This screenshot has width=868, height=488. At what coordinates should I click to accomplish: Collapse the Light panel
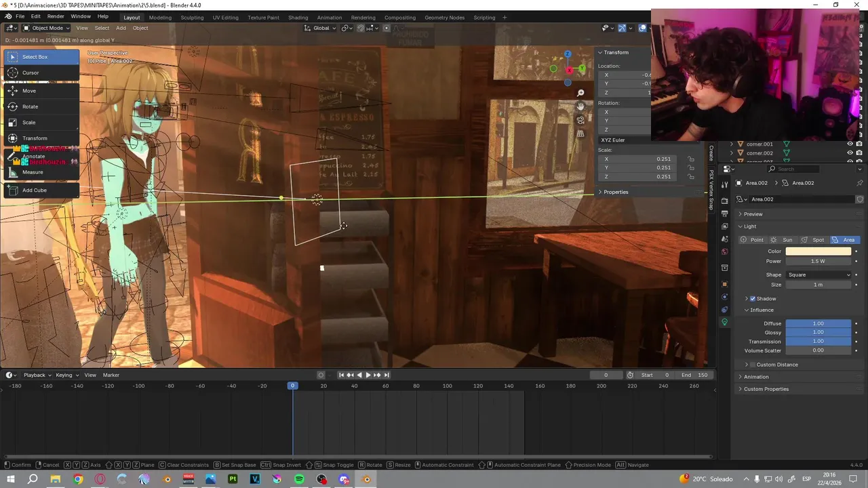(x=749, y=226)
